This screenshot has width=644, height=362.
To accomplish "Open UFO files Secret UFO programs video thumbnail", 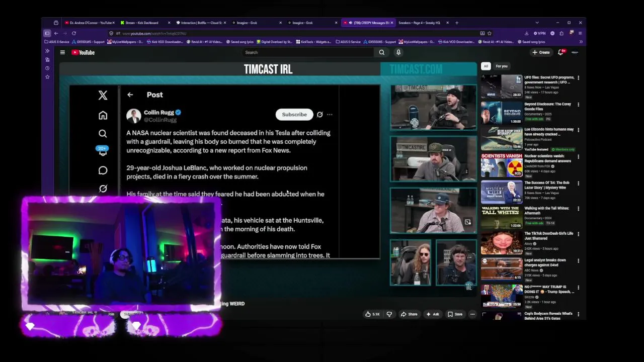I will 502,86.
